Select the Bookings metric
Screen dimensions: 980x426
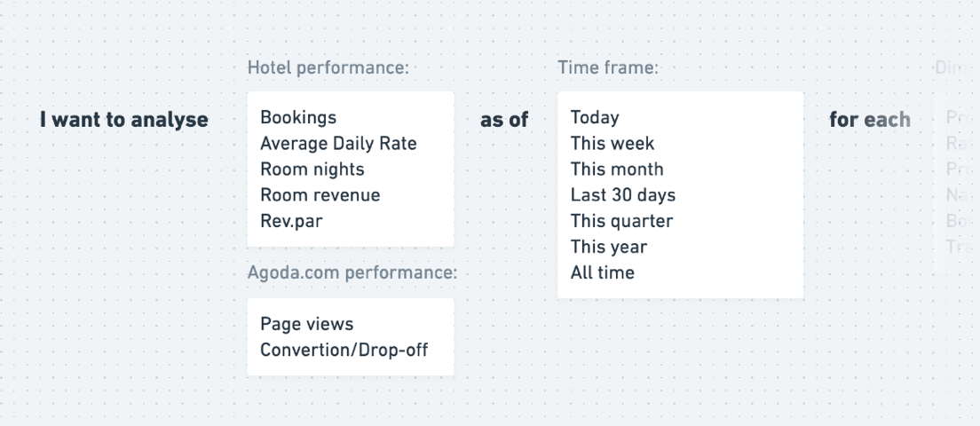298,117
